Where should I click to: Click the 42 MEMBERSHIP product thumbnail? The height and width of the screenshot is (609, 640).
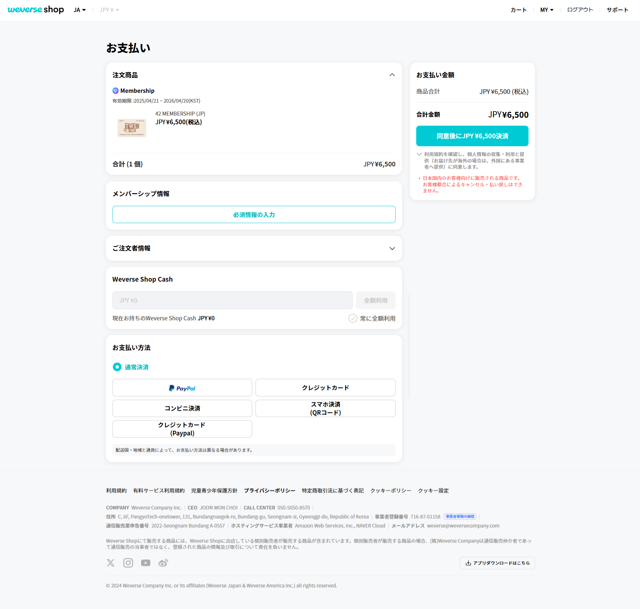coord(132,128)
